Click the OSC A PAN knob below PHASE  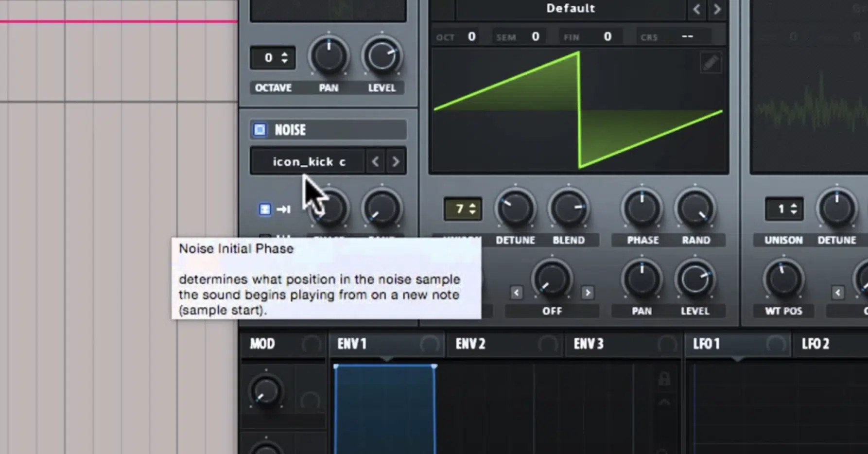[x=642, y=279]
